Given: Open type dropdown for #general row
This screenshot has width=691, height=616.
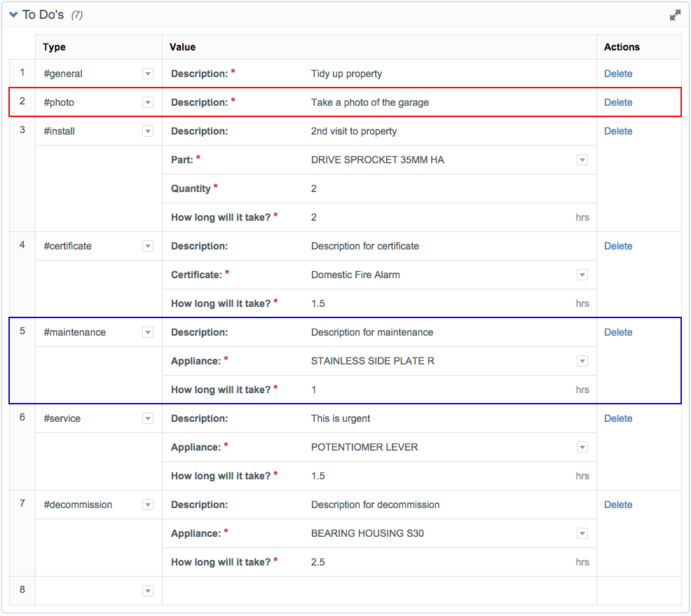Looking at the screenshot, I should tap(148, 74).
